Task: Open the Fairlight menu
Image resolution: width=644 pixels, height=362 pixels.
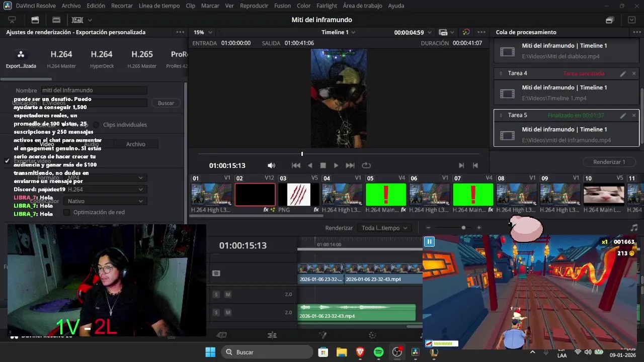Action: 327,6
